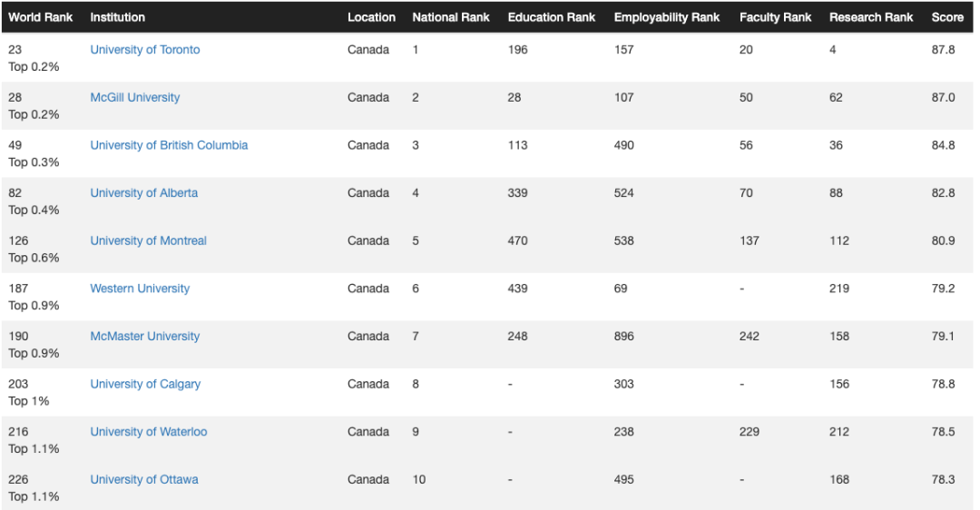Screen dimensions: 980x510
Task: Select the score value 79.1
Action: click(943, 337)
